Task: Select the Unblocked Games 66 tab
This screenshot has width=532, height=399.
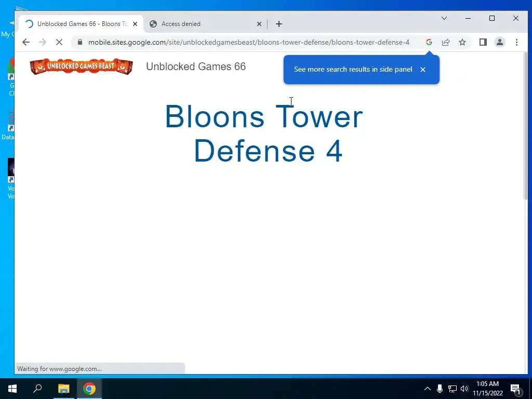Action: 81,24
